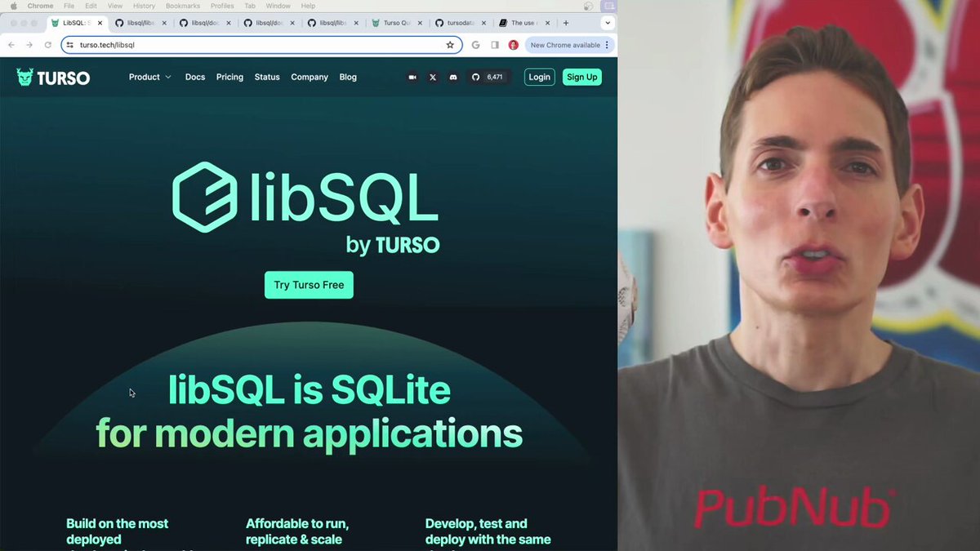Viewport: 980px width, 551px height.
Task: Click 'Develop, test and deploy with the same' heading
Action: (x=488, y=531)
